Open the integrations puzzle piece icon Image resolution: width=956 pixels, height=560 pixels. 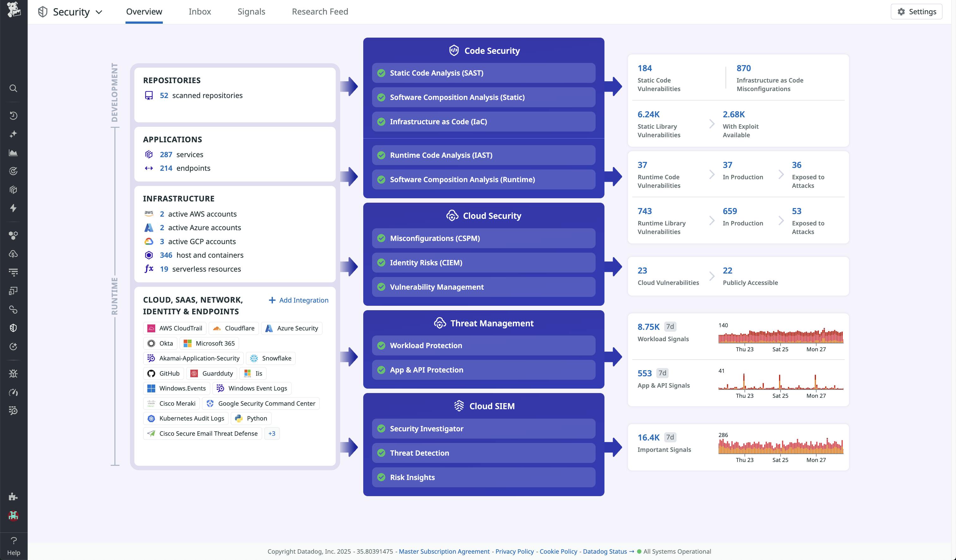coord(13,496)
